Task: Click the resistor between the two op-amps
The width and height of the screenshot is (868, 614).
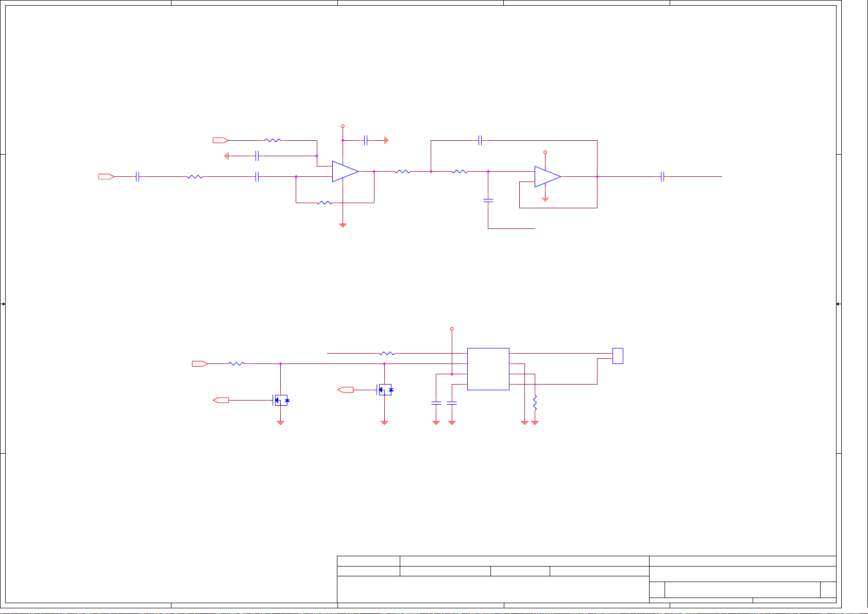Action: coord(402,172)
